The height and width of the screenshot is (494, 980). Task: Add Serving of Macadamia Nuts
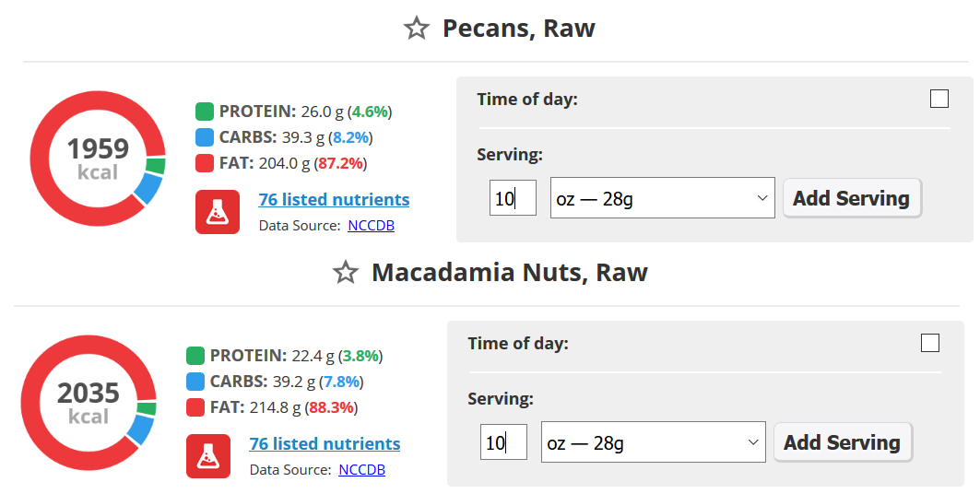[842, 442]
